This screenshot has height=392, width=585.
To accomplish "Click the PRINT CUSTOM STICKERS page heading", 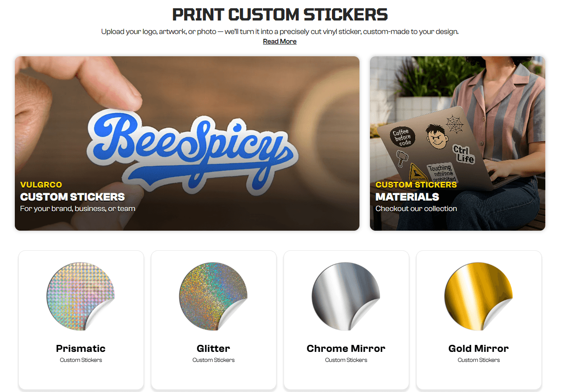I will click(x=280, y=14).
